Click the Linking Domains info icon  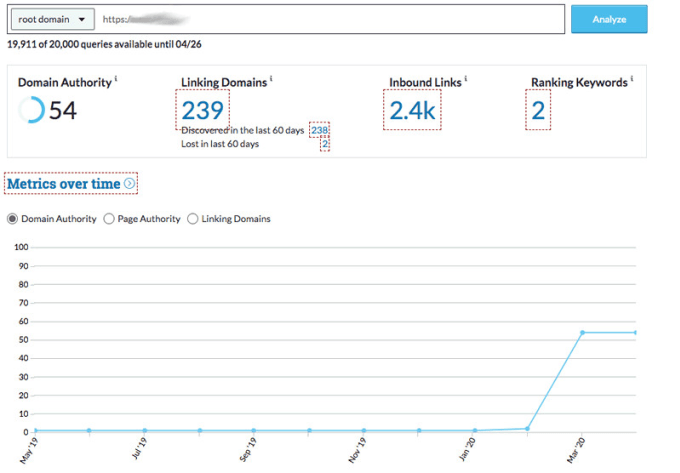272,78
